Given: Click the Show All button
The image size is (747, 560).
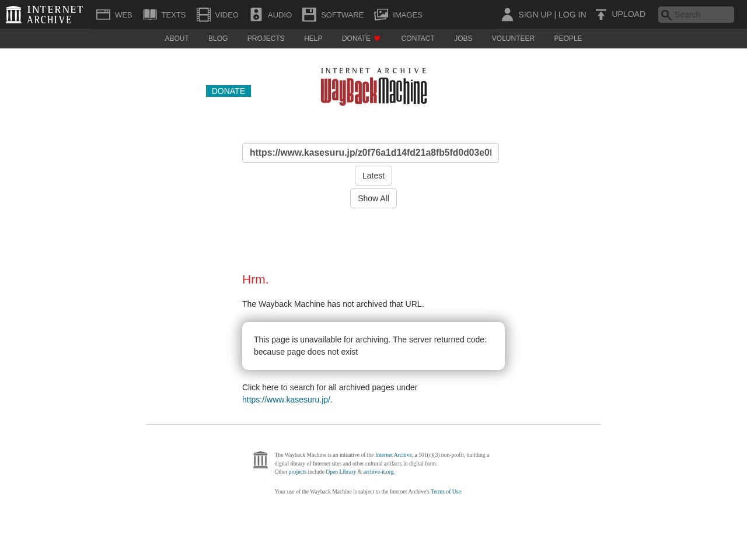Looking at the screenshot, I should (x=373, y=198).
